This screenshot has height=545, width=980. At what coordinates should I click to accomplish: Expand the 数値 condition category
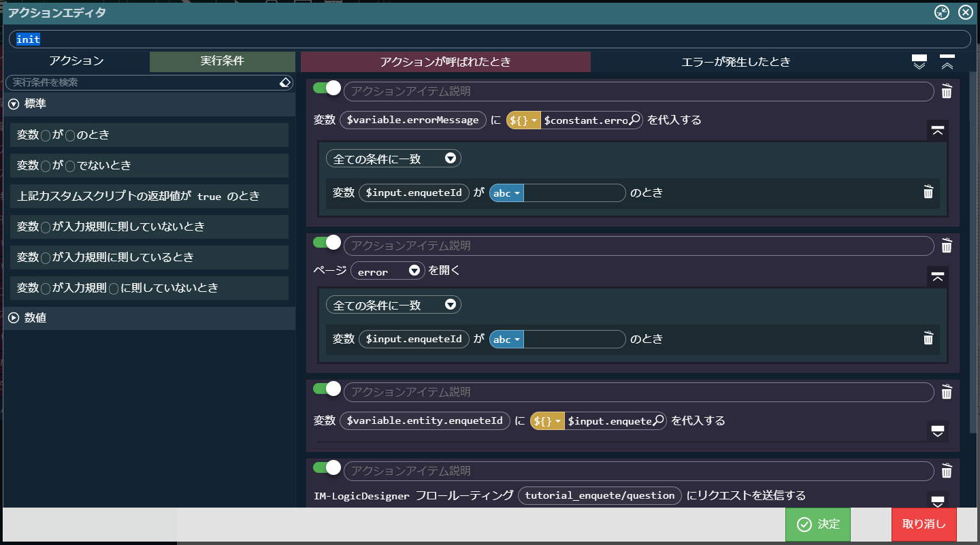click(14, 318)
